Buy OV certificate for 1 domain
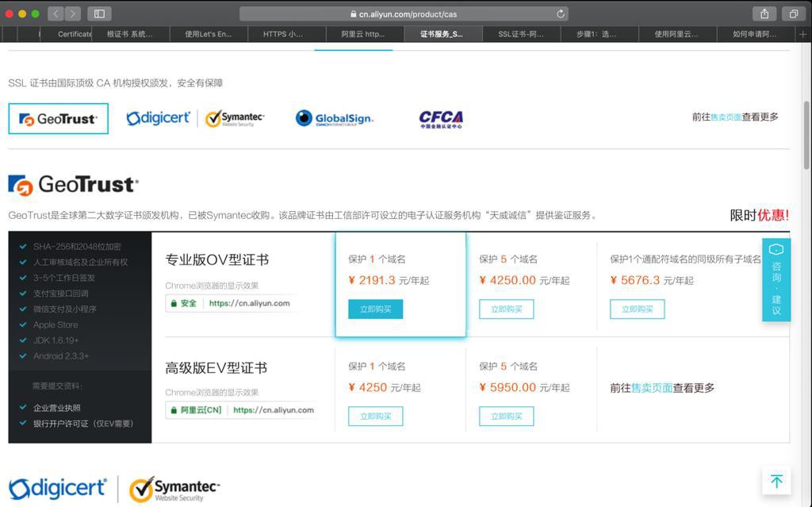This screenshot has height=507, width=812. pyautogui.click(x=375, y=309)
